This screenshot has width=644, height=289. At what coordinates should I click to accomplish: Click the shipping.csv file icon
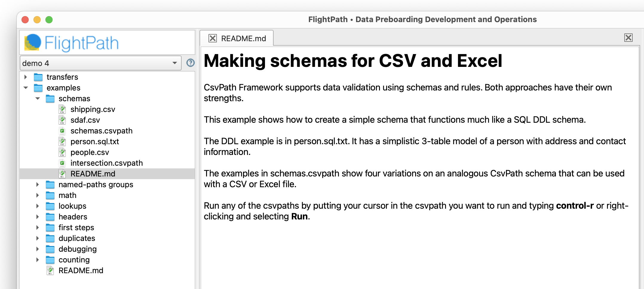[x=62, y=109]
